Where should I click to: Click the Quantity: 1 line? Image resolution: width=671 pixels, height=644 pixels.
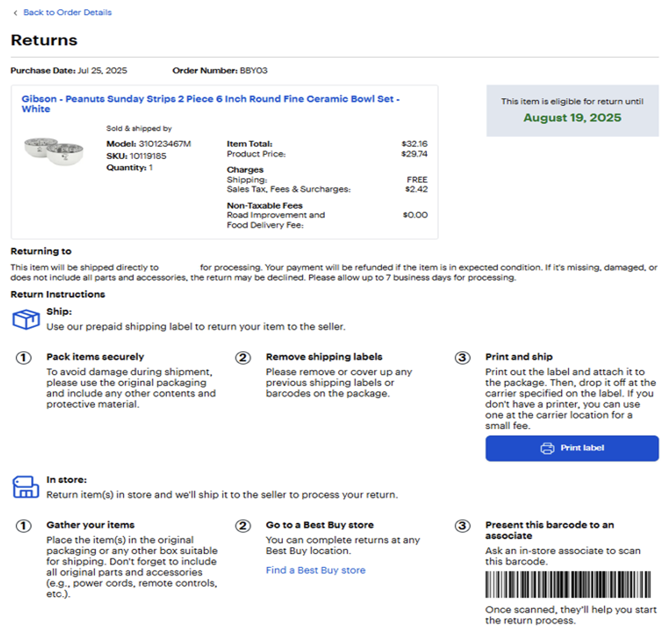[x=129, y=168]
